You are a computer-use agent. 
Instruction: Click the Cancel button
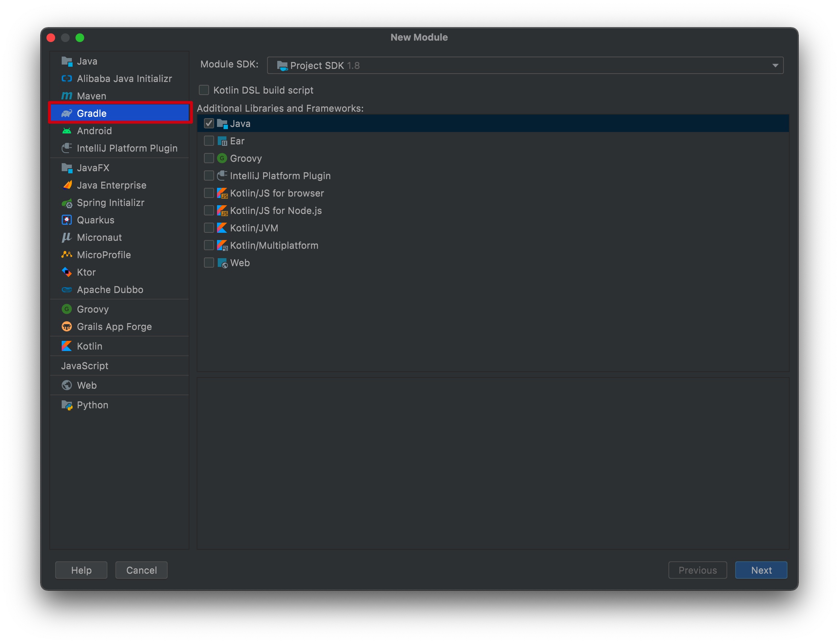(141, 570)
